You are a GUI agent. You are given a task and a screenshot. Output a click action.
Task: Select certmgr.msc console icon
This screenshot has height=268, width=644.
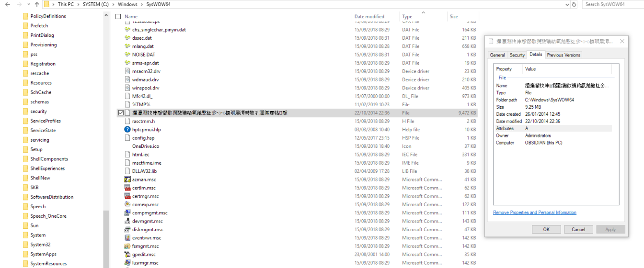point(127,196)
